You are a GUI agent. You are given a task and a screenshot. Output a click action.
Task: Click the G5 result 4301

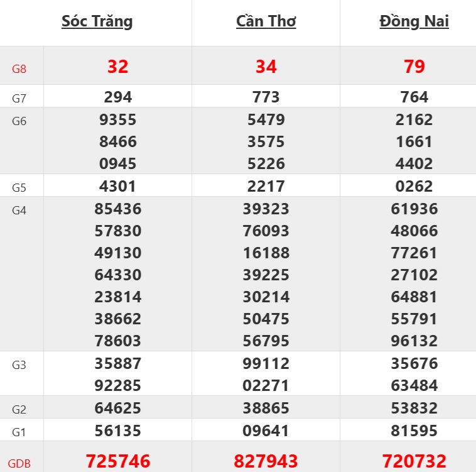tap(118, 187)
